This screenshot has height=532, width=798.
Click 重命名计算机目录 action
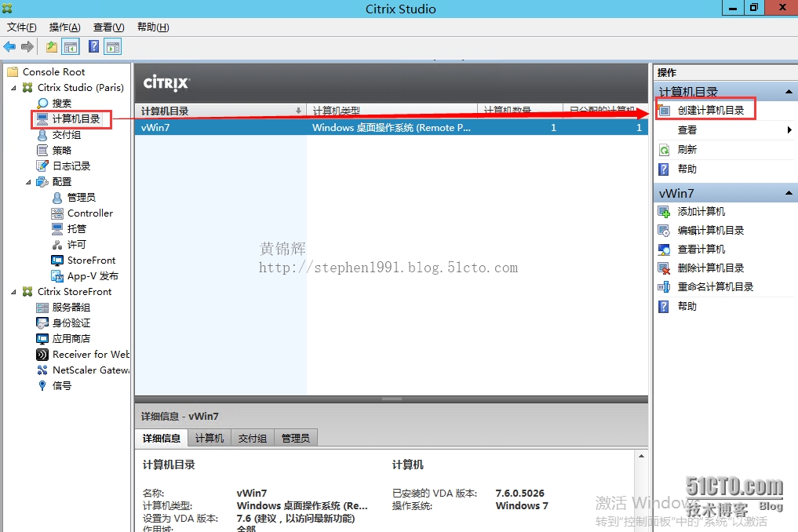[715, 286]
